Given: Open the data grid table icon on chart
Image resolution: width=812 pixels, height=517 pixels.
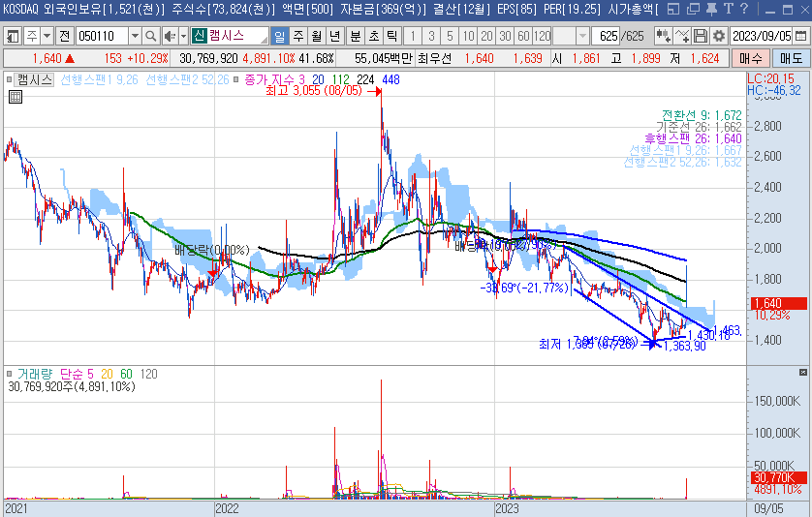Looking at the screenshot, I should point(16,97).
